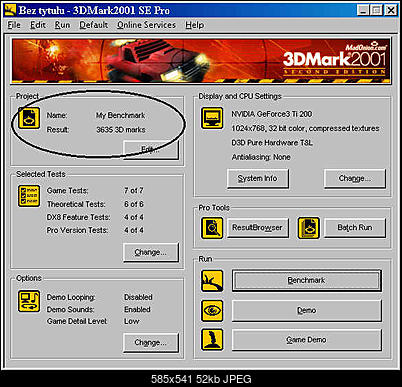The width and height of the screenshot is (402, 387).
Task: Click the name 'My Benchmark'
Action: click(120, 115)
